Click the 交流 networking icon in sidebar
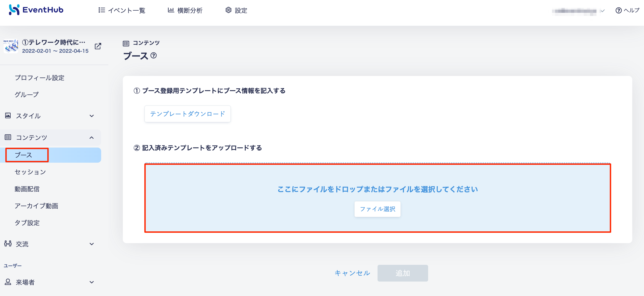The image size is (644, 296). tap(8, 243)
